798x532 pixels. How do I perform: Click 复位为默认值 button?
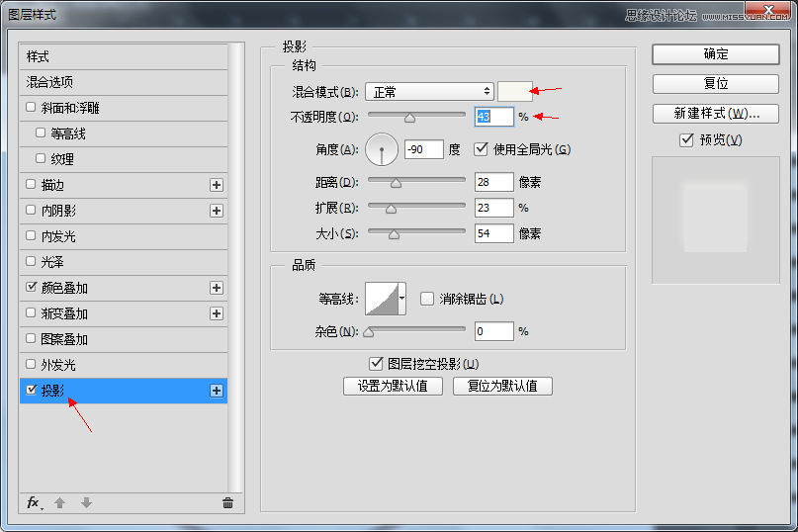click(x=502, y=386)
